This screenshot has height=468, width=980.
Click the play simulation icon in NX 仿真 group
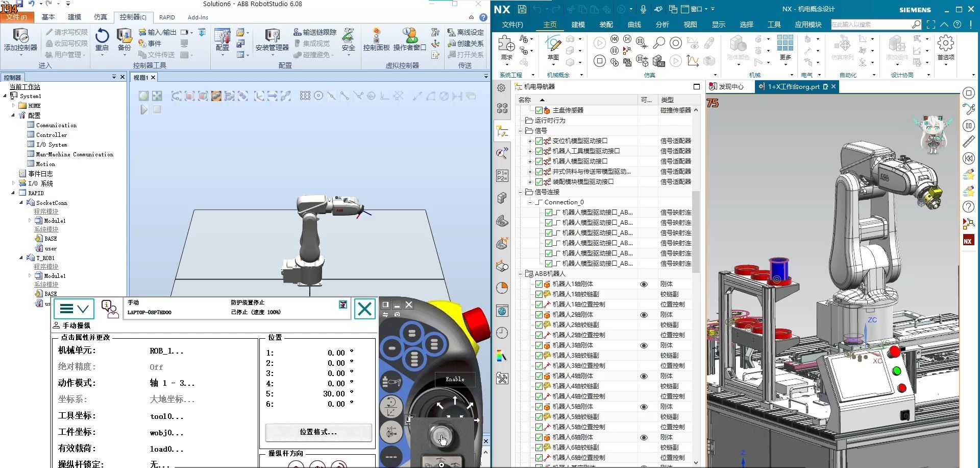pos(600,43)
